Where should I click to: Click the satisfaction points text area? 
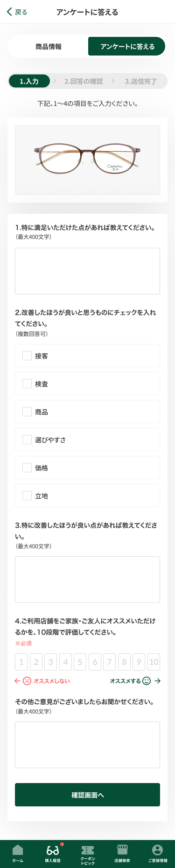pyautogui.click(x=87, y=271)
